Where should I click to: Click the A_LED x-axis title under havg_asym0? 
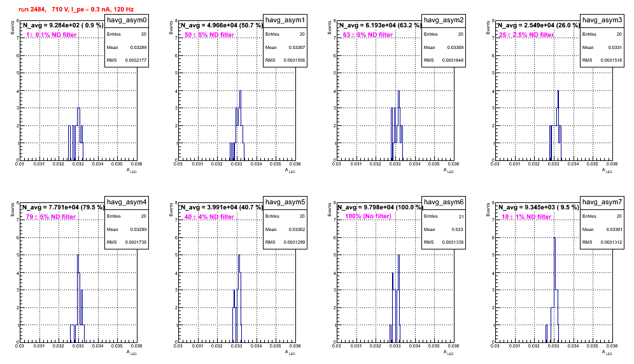[x=132, y=171]
